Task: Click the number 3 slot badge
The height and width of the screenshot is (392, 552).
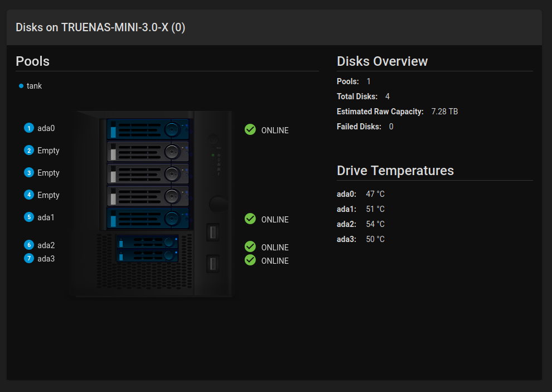Action: click(29, 172)
